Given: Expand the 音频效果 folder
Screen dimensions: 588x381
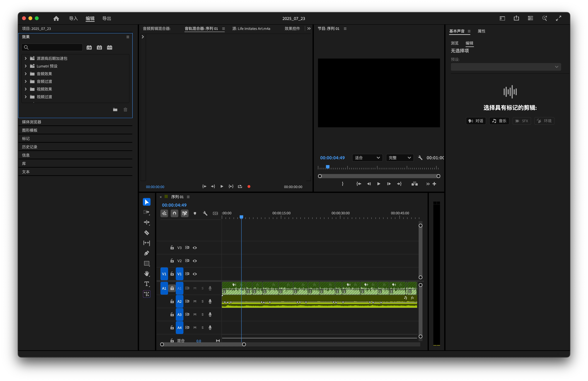Looking at the screenshot, I should [x=26, y=74].
